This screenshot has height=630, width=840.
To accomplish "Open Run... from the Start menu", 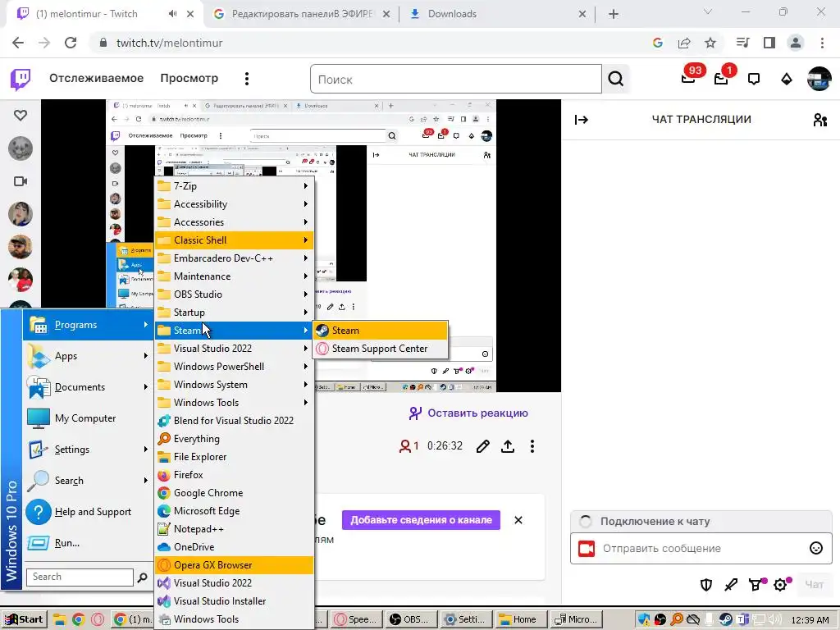I will (x=88, y=543).
